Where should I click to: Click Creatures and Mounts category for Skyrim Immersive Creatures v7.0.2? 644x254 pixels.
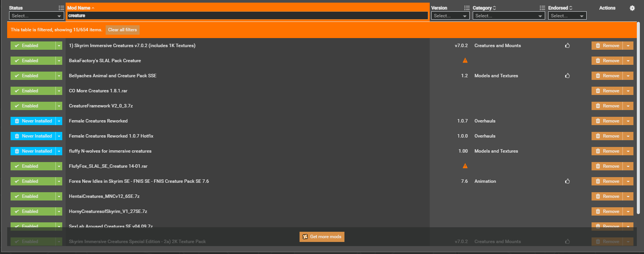pos(498,46)
